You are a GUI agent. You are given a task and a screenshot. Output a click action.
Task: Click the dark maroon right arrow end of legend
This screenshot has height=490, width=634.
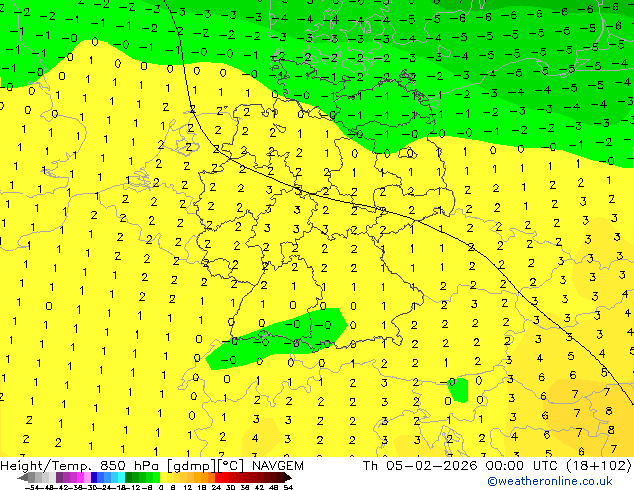(287, 478)
